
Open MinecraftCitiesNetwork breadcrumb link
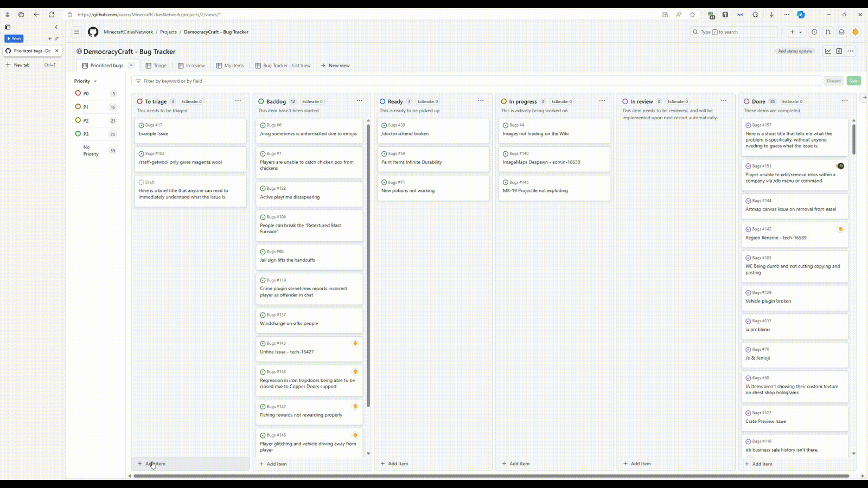129,32
